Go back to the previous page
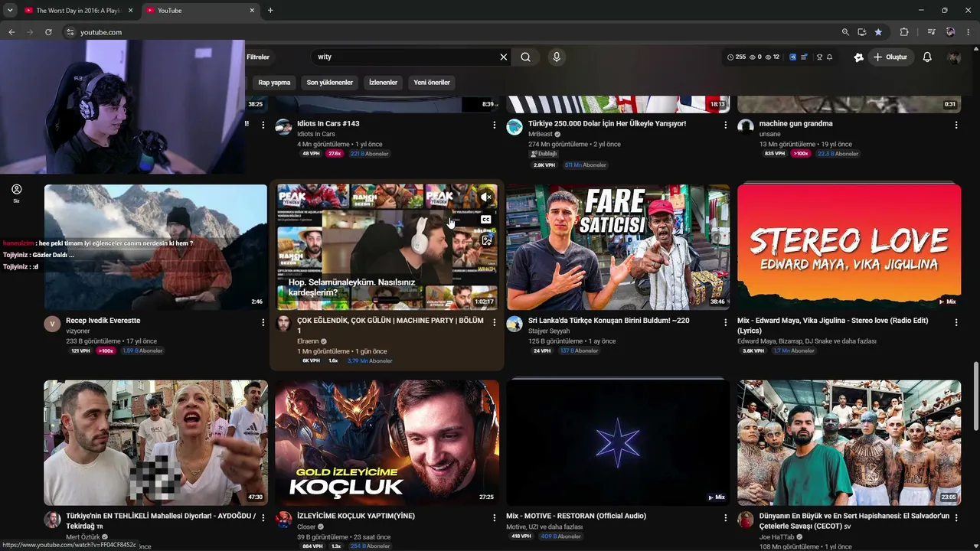The image size is (980, 551). [11, 32]
